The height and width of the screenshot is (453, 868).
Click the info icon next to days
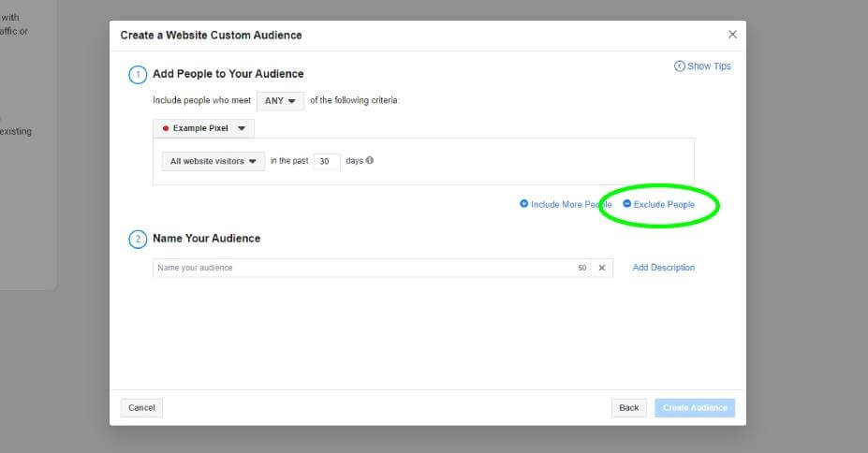[370, 160]
